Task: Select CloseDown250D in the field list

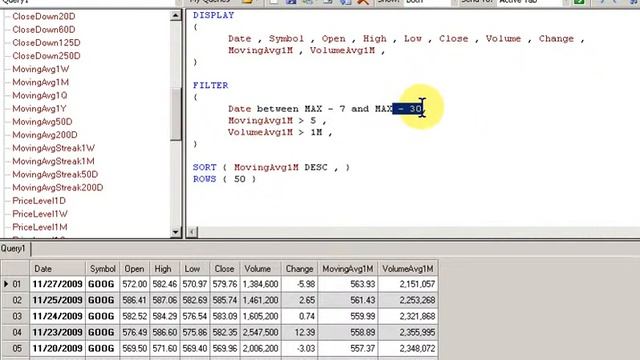Action: click(46, 56)
